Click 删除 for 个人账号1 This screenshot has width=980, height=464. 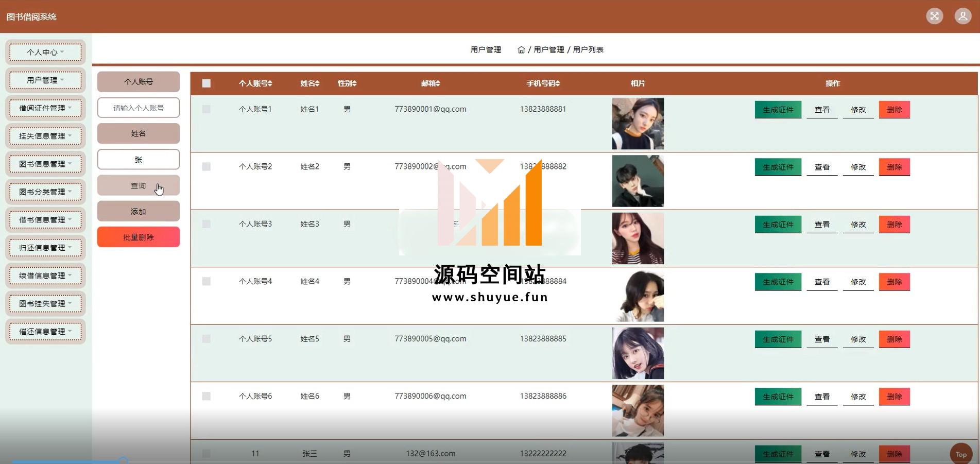click(x=895, y=110)
